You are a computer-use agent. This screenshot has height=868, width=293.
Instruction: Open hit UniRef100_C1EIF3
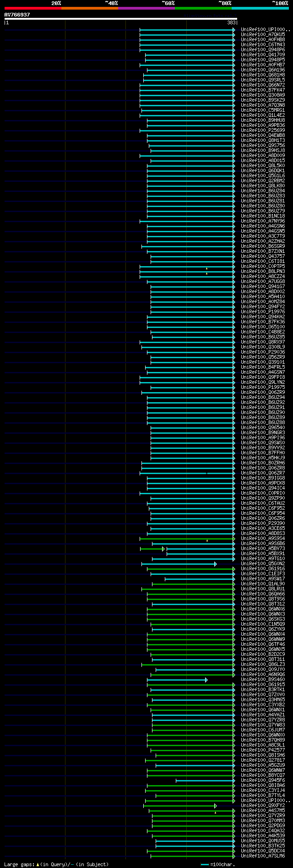[x=263, y=574]
